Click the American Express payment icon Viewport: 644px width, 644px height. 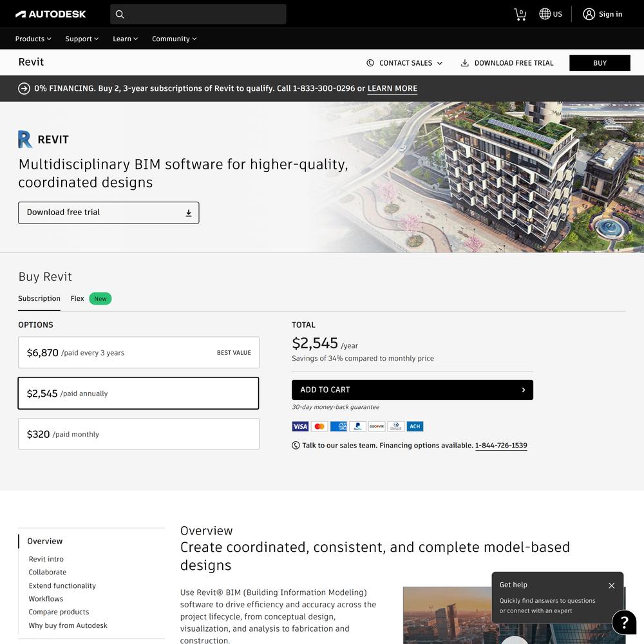[339, 426]
